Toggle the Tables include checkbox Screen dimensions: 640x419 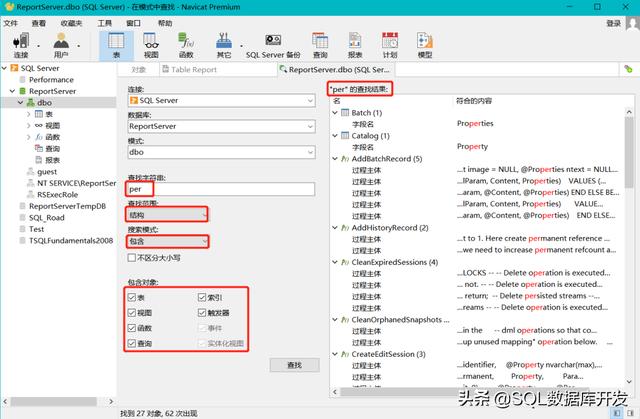(x=131, y=297)
